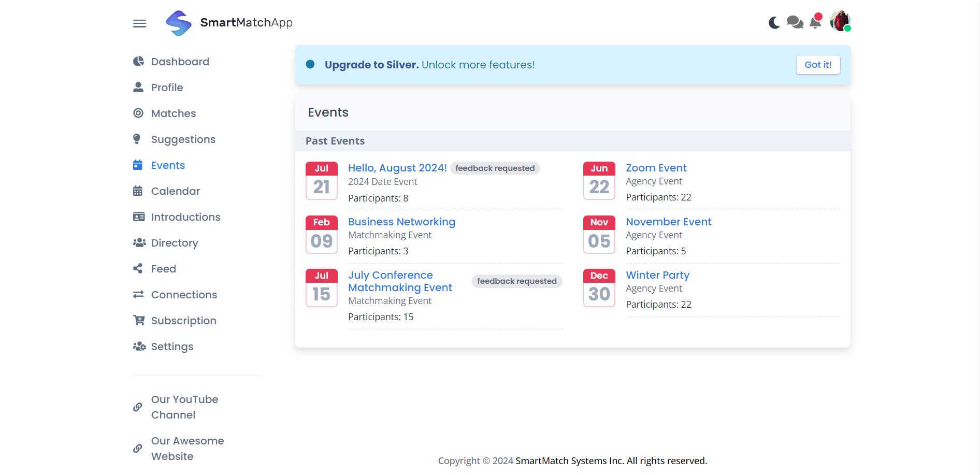
Task: Click the online status indicator on avatar
Action: click(848, 28)
